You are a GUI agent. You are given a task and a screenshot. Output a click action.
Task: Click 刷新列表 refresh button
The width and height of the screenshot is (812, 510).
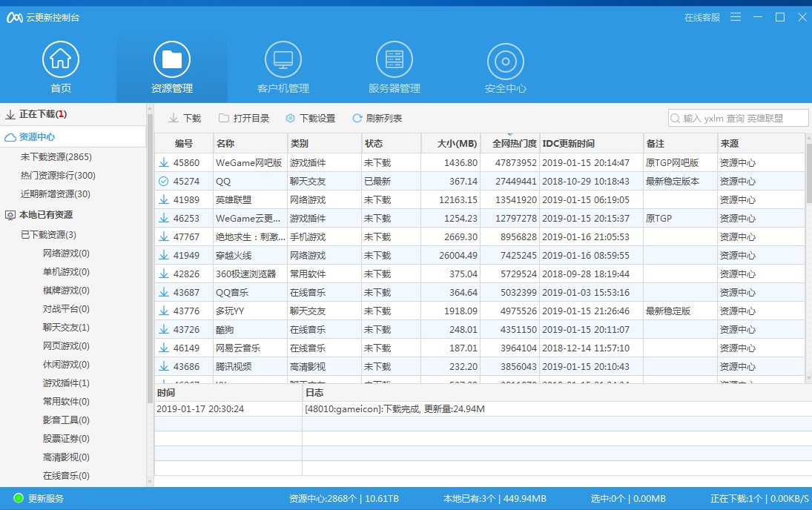click(377, 118)
